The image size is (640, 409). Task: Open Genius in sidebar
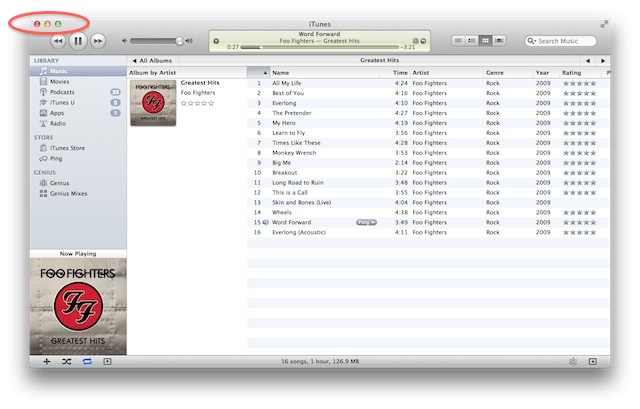point(78,183)
